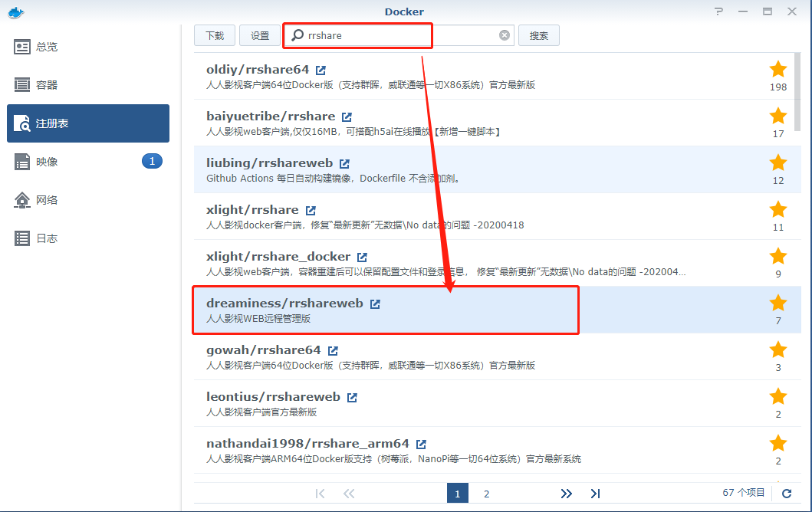Open Docker help with question mark
The height and width of the screenshot is (512, 812).
pyautogui.click(x=718, y=11)
